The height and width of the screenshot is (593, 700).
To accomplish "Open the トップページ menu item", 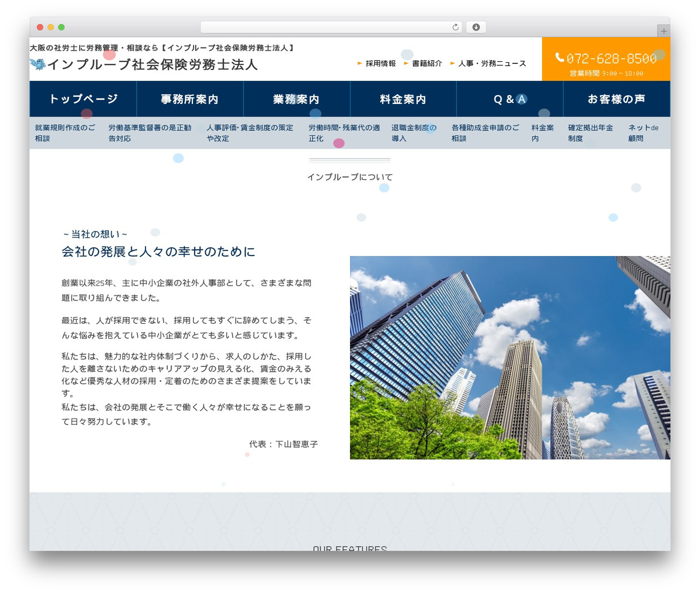I will [83, 99].
